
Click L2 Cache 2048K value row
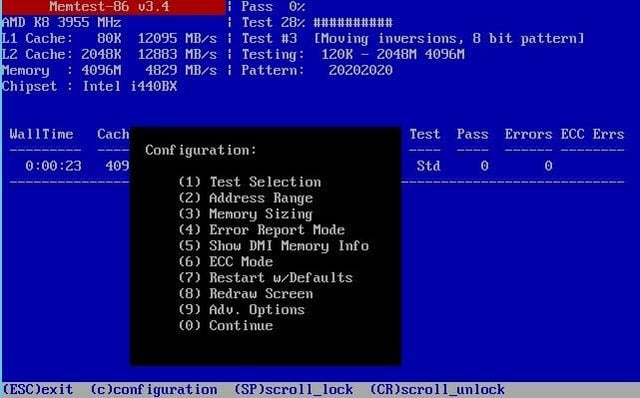point(109,54)
